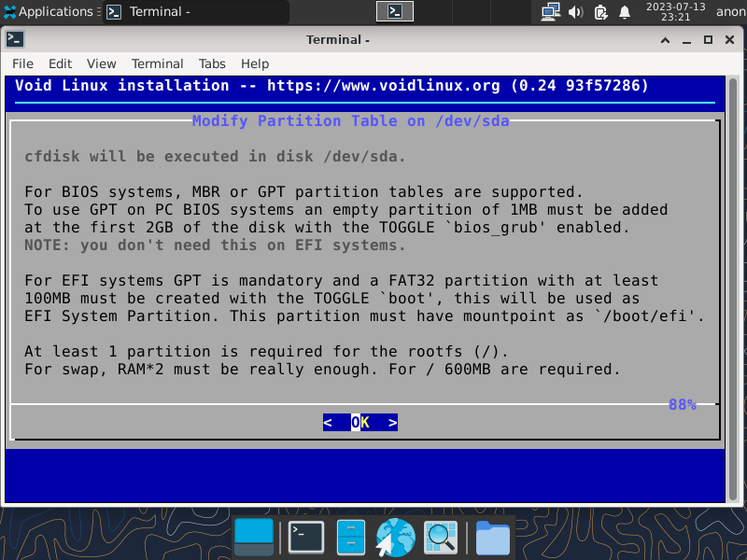Click the https://www.voidlinux.org text in header

(x=384, y=85)
